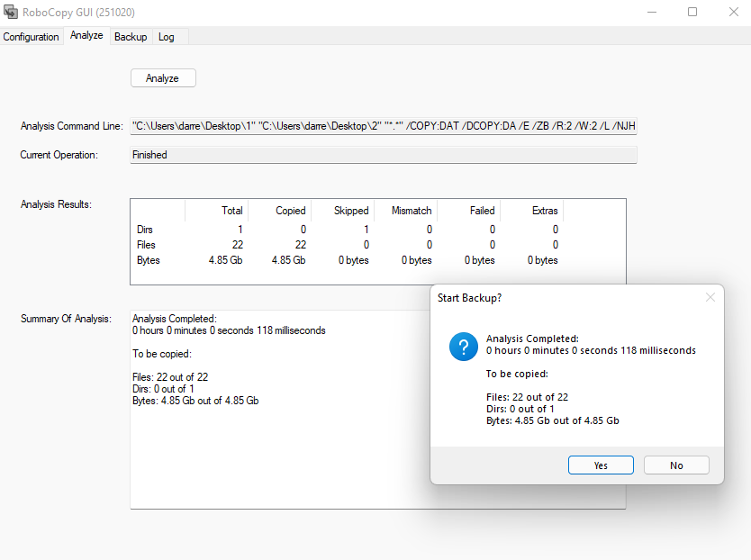Click the Copied column header
The height and width of the screenshot is (560, 751).
coord(292,210)
